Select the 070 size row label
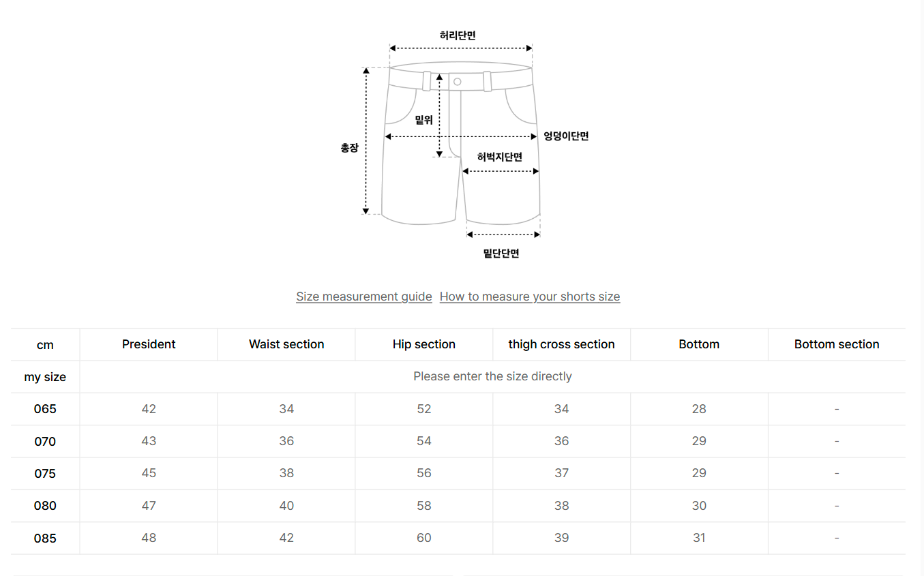The image size is (924, 576). coord(45,441)
